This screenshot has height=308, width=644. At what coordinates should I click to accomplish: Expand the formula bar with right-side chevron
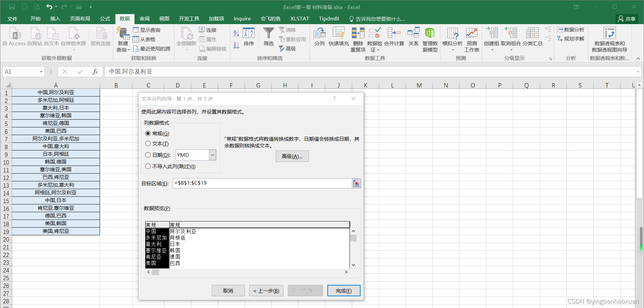[638, 72]
